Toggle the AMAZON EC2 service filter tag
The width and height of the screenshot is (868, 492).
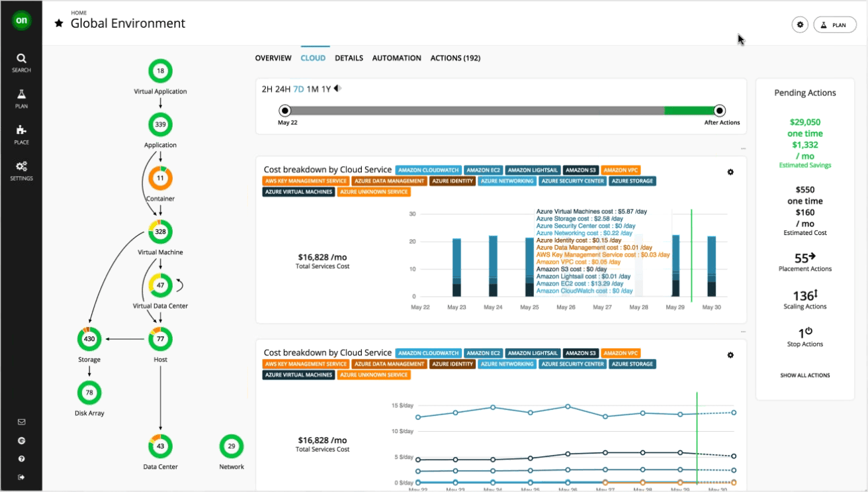pyautogui.click(x=484, y=170)
